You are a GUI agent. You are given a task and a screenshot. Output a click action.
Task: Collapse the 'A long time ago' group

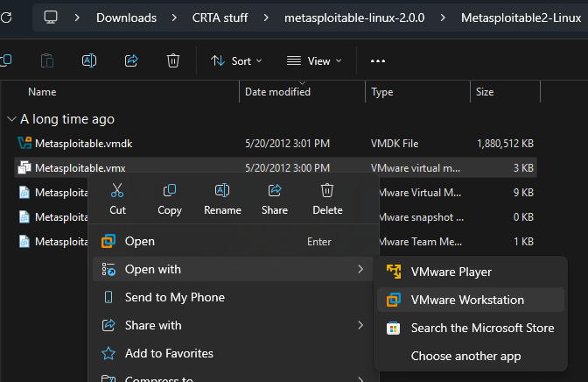click(x=10, y=119)
